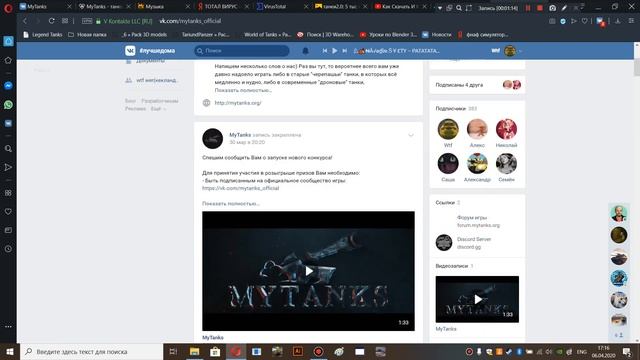Open the Legend Tanks bookmark
The height and width of the screenshot is (360, 640).
43,35
